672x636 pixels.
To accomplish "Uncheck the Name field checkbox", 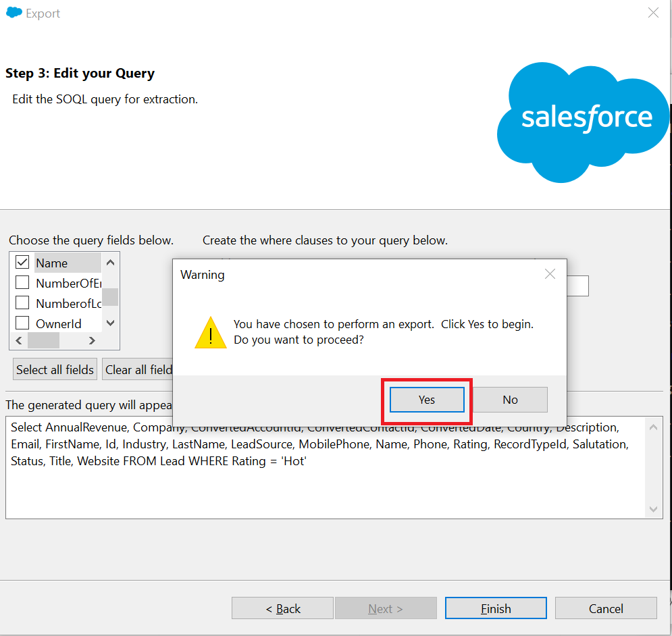I will [x=22, y=262].
